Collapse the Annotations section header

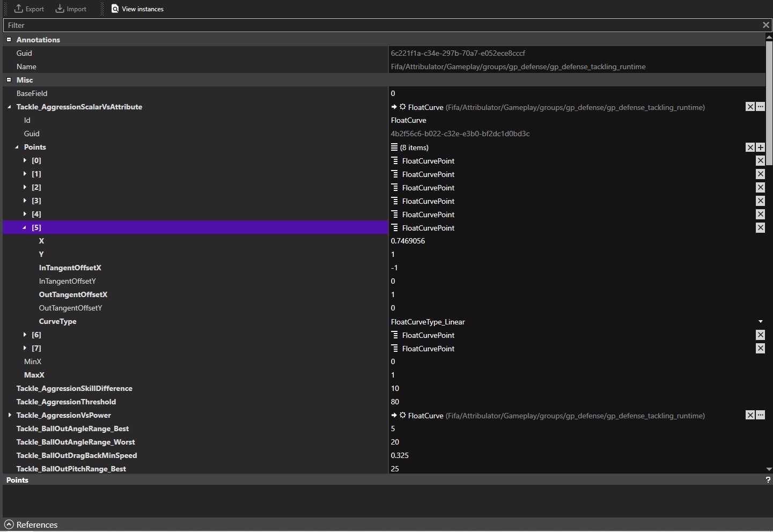9,39
